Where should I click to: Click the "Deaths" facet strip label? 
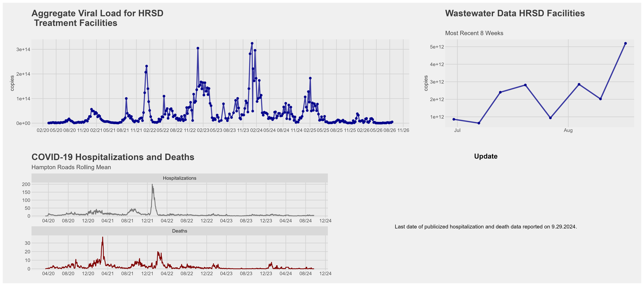pos(180,231)
